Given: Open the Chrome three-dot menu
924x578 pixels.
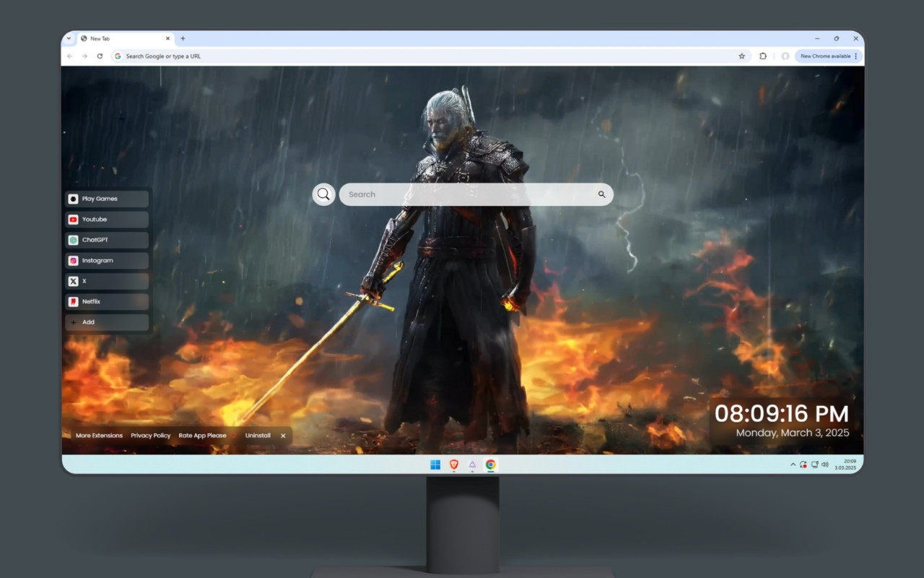Looking at the screenshot, I should 856,56.
